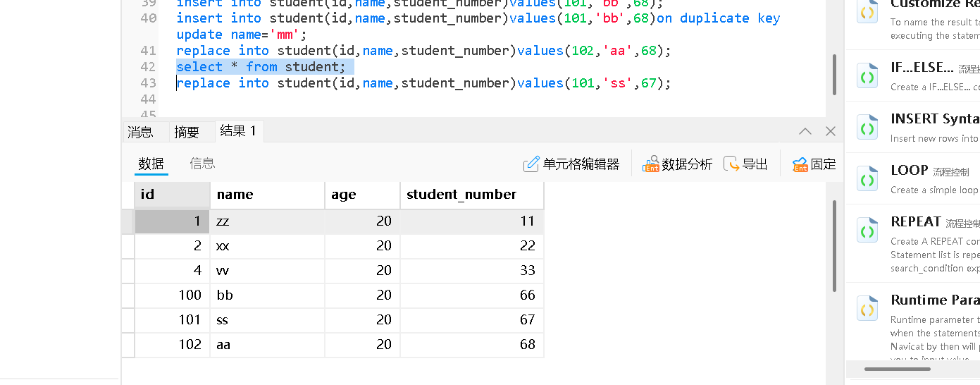Image resolution: width=980 pixels, height=385 pixels.
Task: Select the REPEAT snippet icon
Action: click(x=867, y=230)
